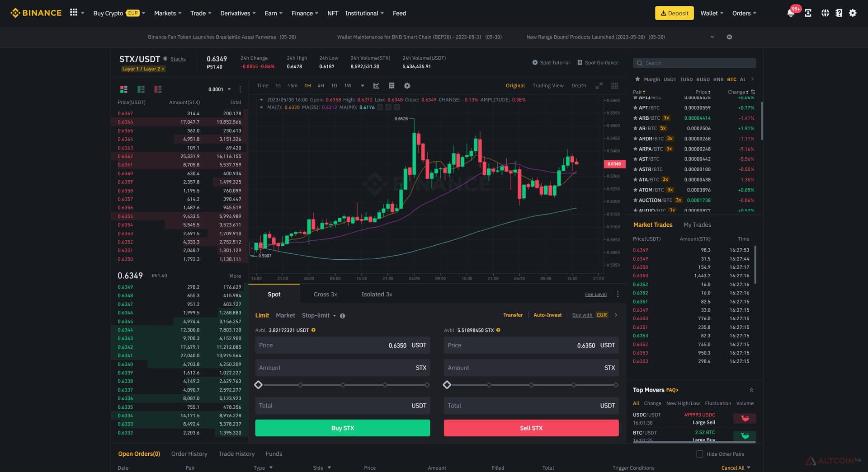Expand Cancel All dropdown
868x472 pixels.
[736, 467]
